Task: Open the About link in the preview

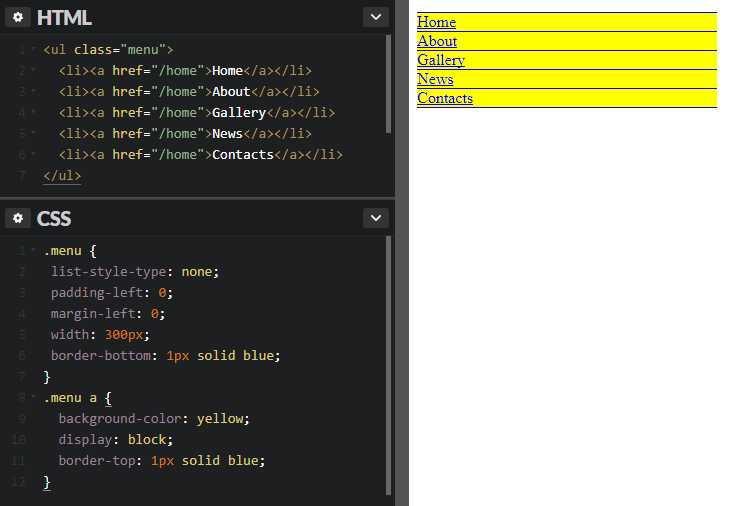Action: click(x=437, y=41)
